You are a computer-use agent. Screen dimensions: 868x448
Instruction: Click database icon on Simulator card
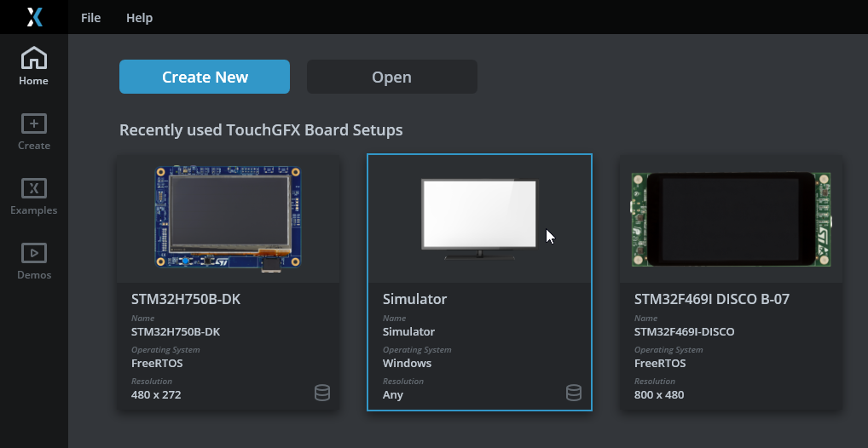click(x=574, y=393)
